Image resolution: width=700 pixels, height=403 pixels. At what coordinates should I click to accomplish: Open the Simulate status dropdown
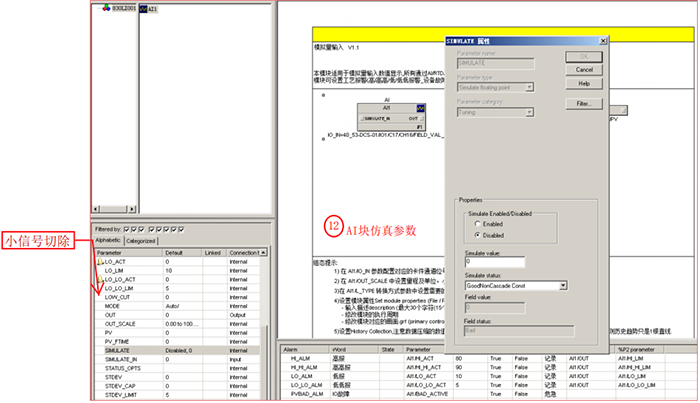pos(564,286)
